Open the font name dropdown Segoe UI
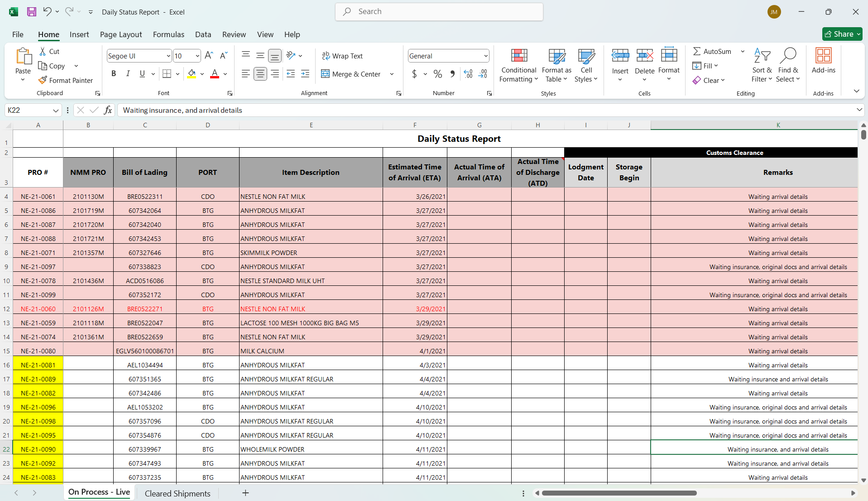Image resolution: width=868 pixels, height=501 pixels. pos(168,56)
